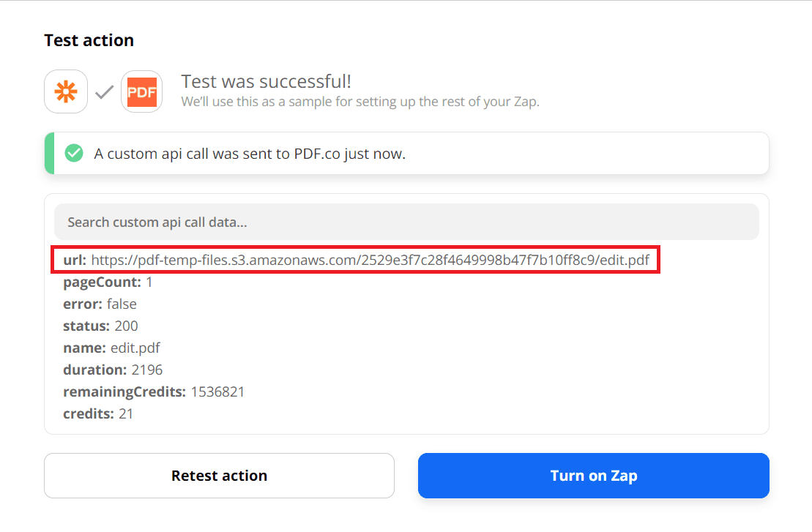Image resolution: width=812 pixels, height=532 pixels.
Task: Click the amazonaws edit.pdf URL value
Action: (370, 260)
